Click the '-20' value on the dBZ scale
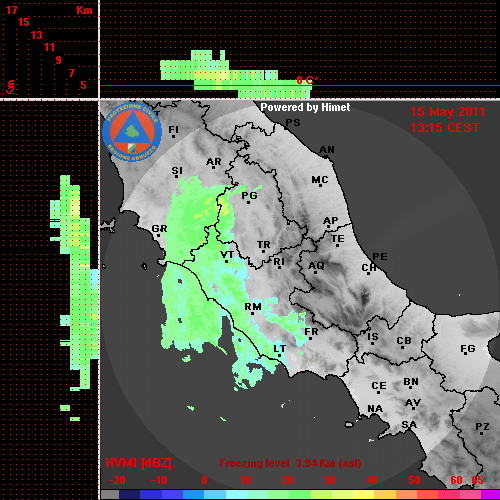The width and height of the screenshot is (500, 500). 117,480
